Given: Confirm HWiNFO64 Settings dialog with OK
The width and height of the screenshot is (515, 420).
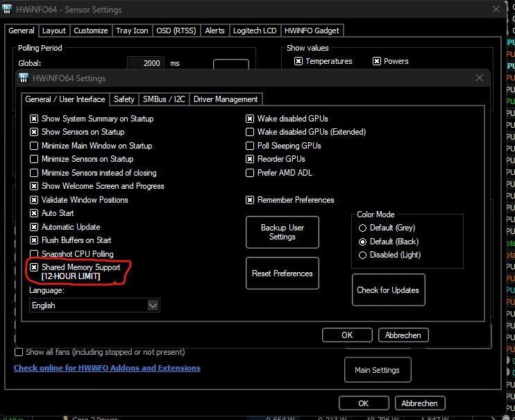Looking at the screenshot, I should (x=347, y=335).
